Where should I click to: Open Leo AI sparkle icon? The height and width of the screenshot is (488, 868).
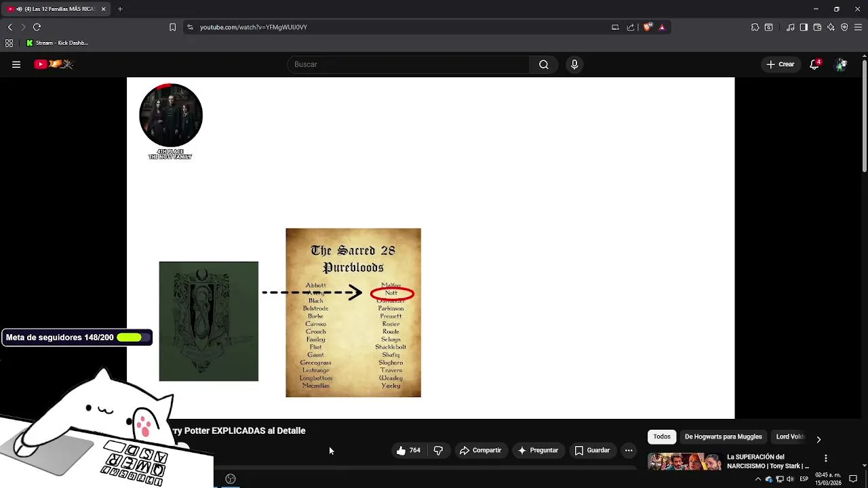831,27
